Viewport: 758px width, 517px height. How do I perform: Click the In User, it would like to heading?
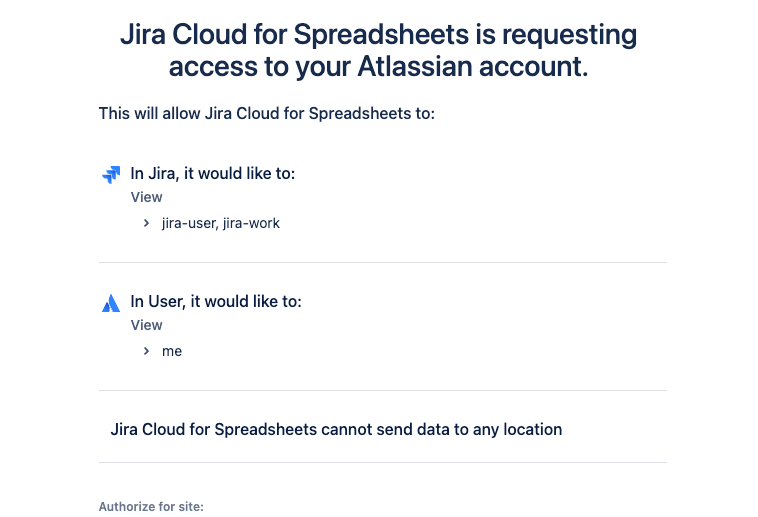tap(216, 301)
